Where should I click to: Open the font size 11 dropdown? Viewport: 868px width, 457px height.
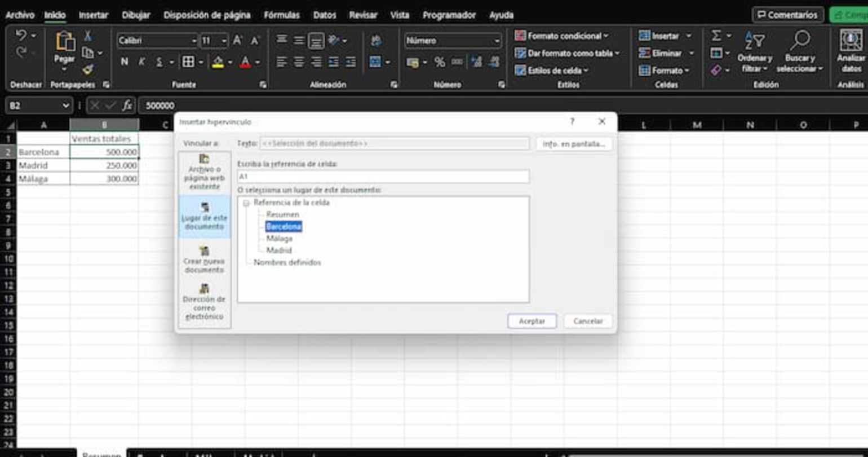(x=224, y=41)
